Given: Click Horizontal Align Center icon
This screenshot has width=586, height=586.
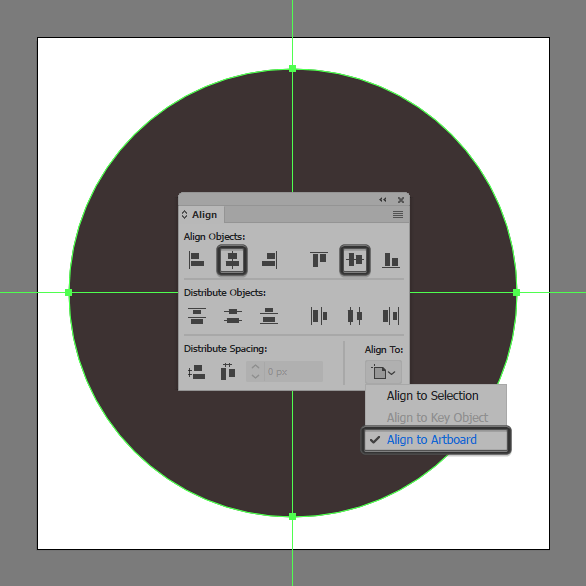Looking at the screenshot, I should point(232,260).
